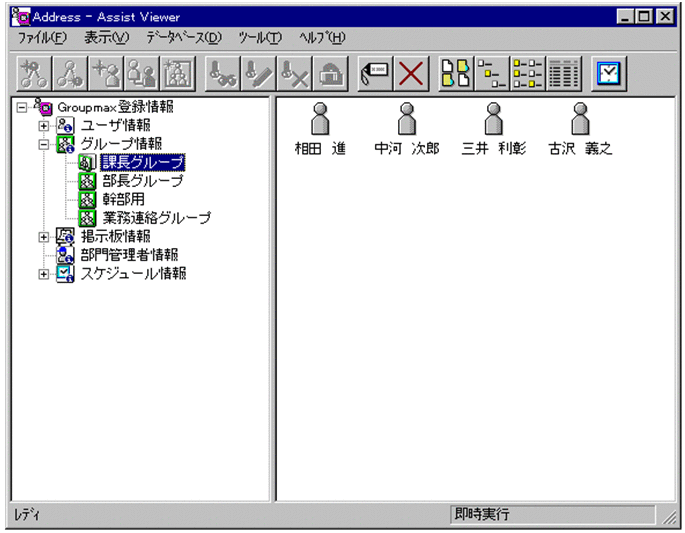Select the Groupmax登録情報 root label
The height and width of the screenshot is (533, 685).
point(115,107)
